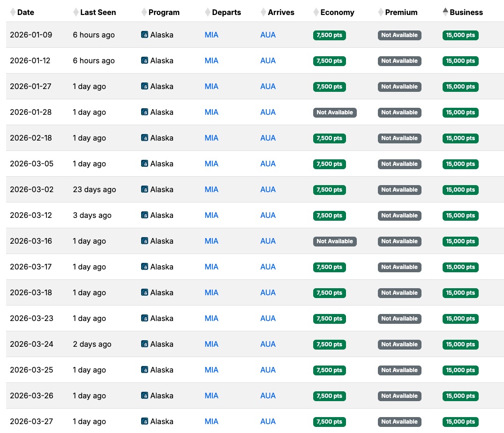
Task: Click Alaska program icon in 2026-01-28 row
Action: coord(145,112)
